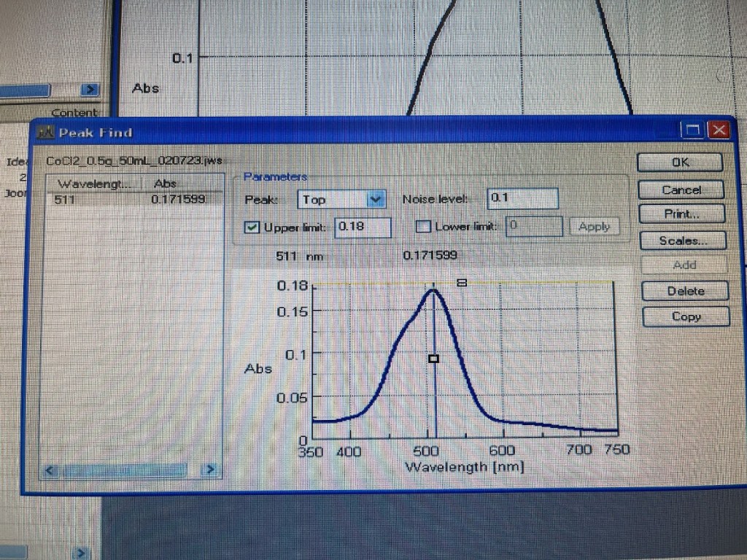The width and height of the screenshot is (747, 560).
Task: Delete the selected peak
Action: point(686,291)
